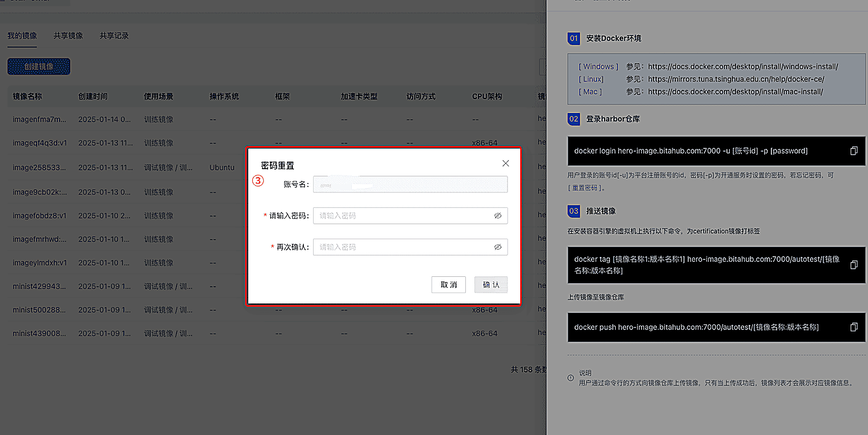Open the 重置密码 link
This screenshot has width=868, height=435.
coord(586,188)
